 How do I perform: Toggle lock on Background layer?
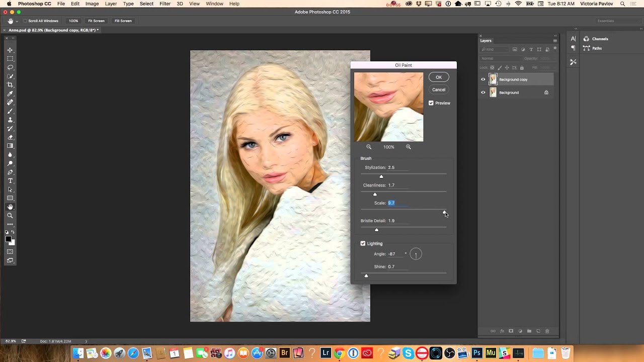(x=546, y=93)
